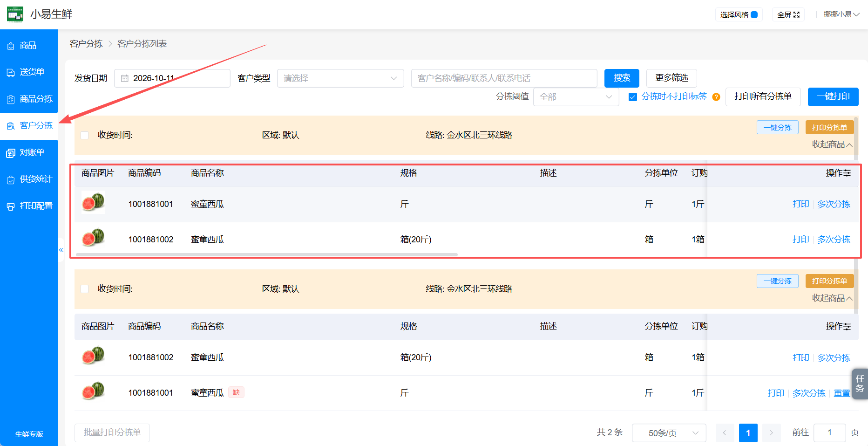Uncheck the 分拣时不打印标签 checkbox
868x446 pixels.
(x=633, y=97)
